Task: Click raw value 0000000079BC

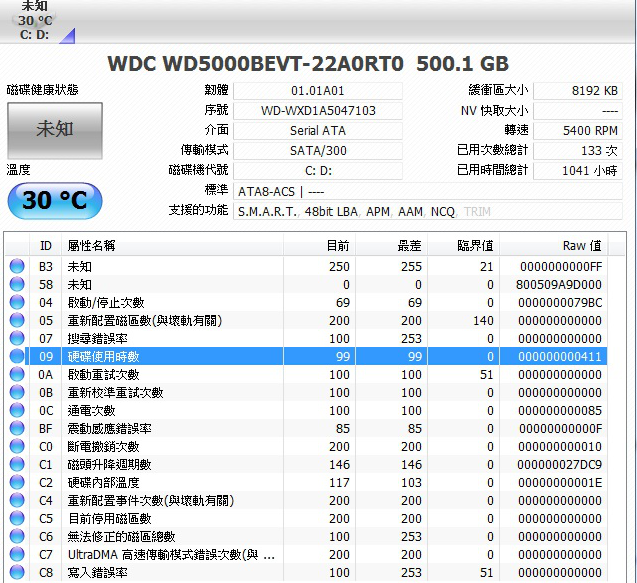Action: 560,302
